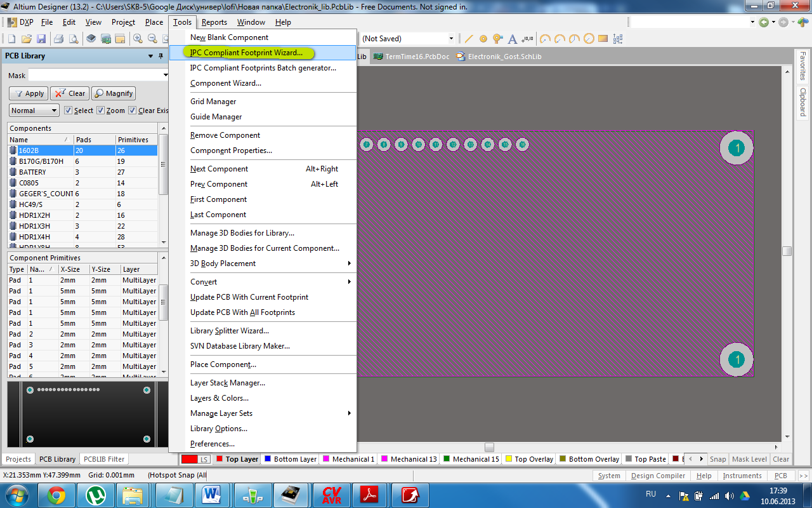Click the Print Preview toolbar icon
The width and height of the screenshot is (812, 508).
coord(74,39)
